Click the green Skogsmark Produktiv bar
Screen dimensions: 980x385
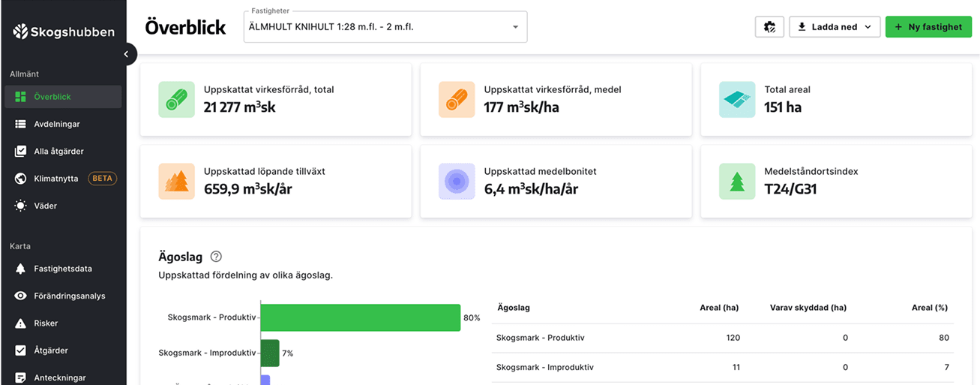[x=360, y=317]
